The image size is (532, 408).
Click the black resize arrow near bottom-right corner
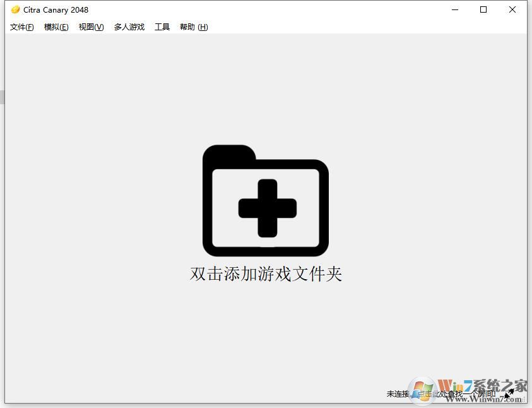509,393
